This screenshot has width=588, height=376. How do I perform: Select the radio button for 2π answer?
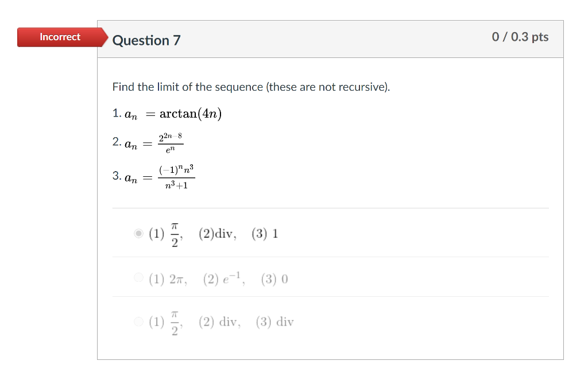(138, 277)
